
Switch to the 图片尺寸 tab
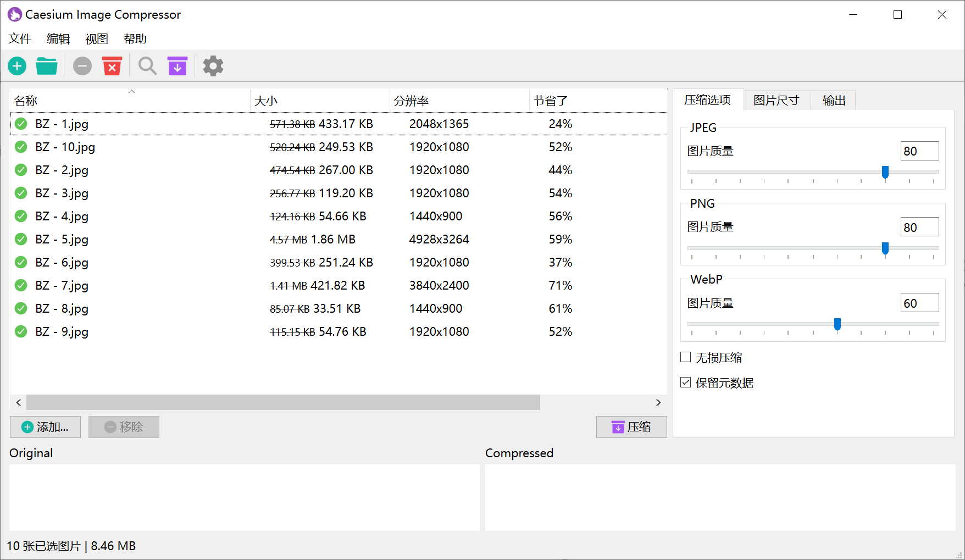point(777,101)
